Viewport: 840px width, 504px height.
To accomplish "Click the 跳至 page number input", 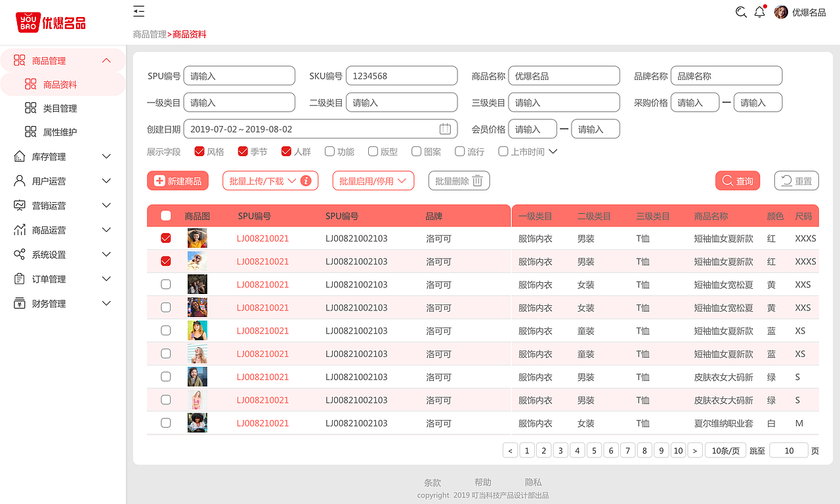I will coord(789,450).
